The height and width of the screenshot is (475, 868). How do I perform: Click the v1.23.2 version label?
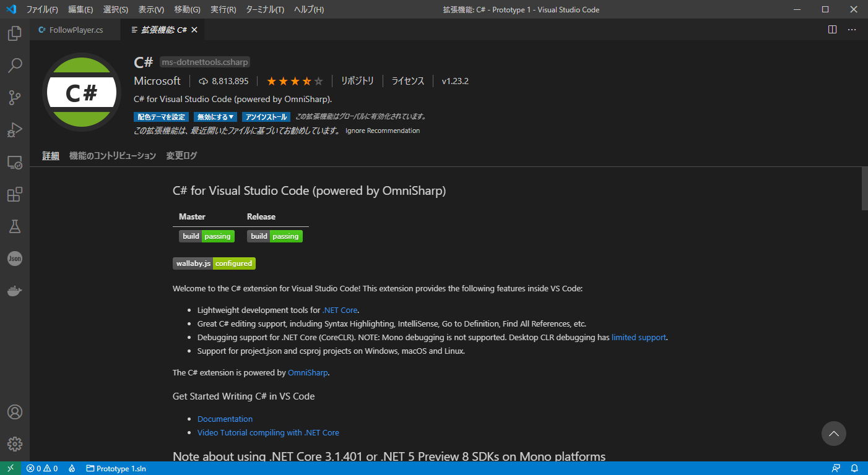pyautogui.click(x=455, y=81)
